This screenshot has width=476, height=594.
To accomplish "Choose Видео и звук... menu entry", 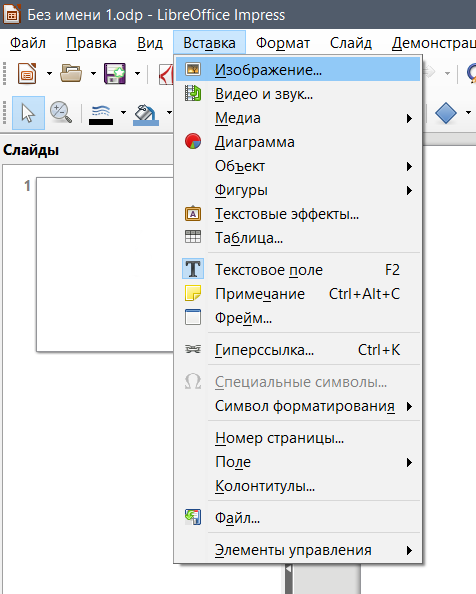I will pyautogui.click(x=298, y=94).
